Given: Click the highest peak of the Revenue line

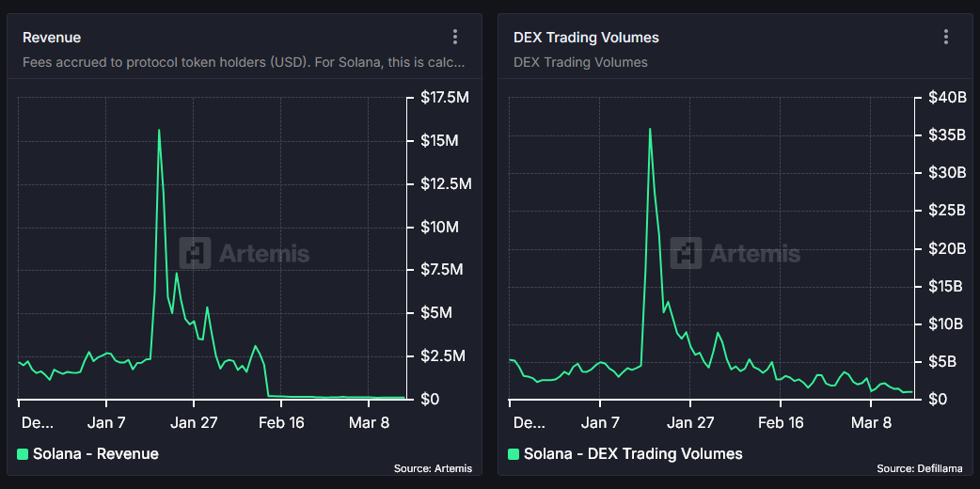Looking at the screenshot, I should pos(159,131).
